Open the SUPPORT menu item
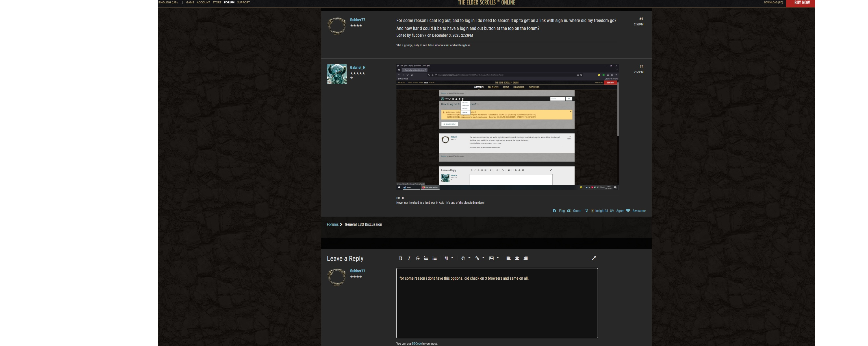 point(243,2)
